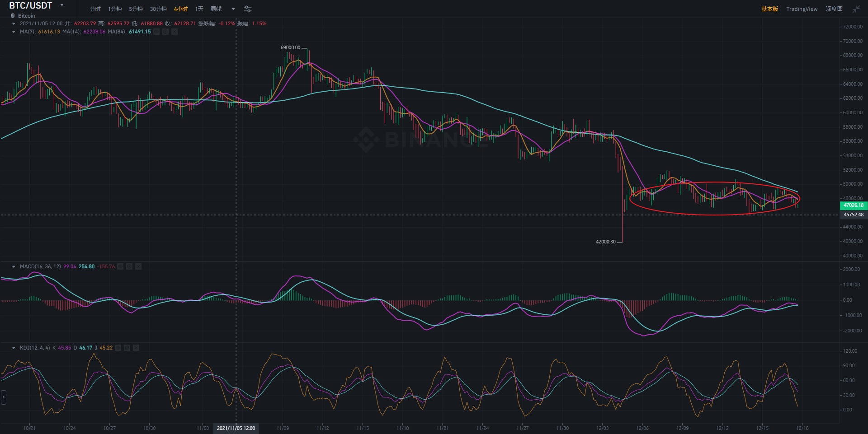Click the 47026.18 current price label
This screenshot has height=434, width=868.
pos(853,205)
